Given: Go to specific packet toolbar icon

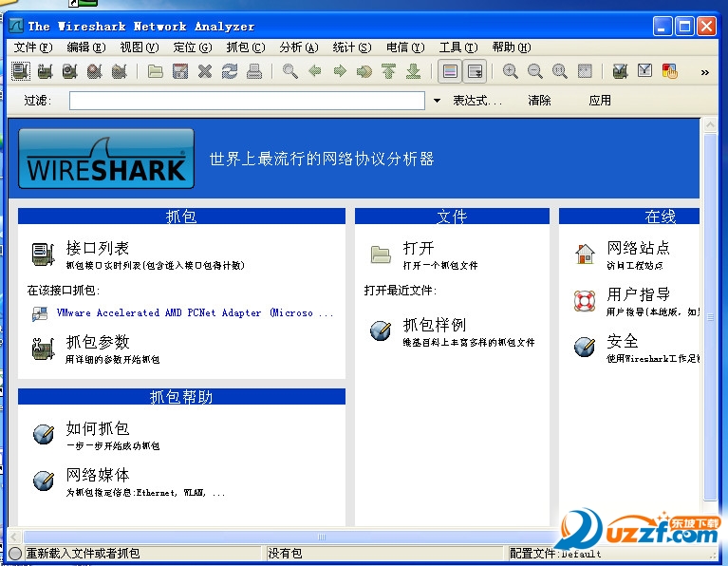Looking at the screenshot, I should (x=364, y=71).
